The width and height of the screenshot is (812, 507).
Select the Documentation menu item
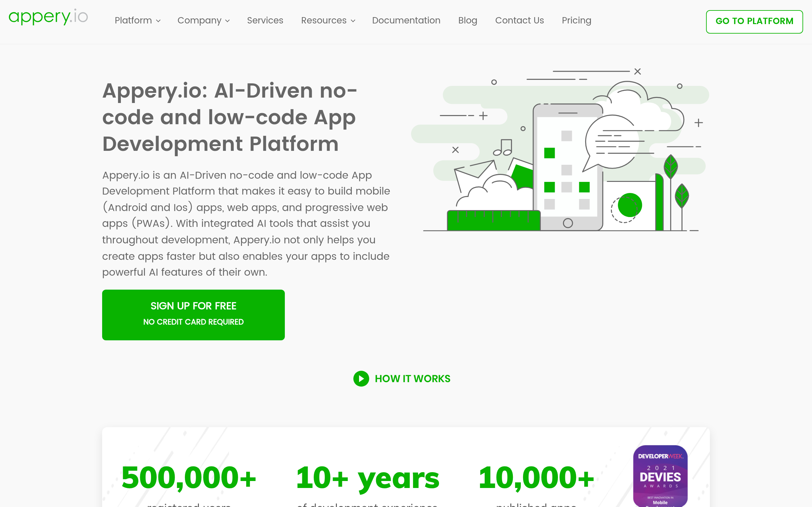(406, 21)
